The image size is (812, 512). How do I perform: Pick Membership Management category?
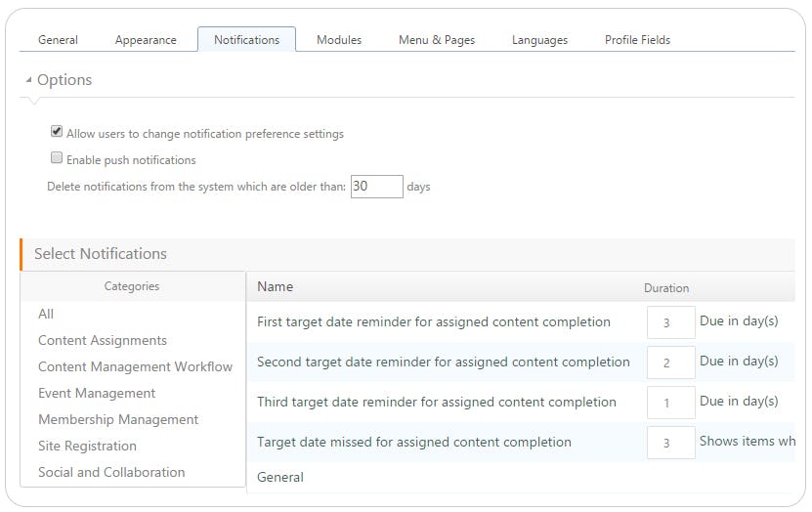tap(118, 419)
